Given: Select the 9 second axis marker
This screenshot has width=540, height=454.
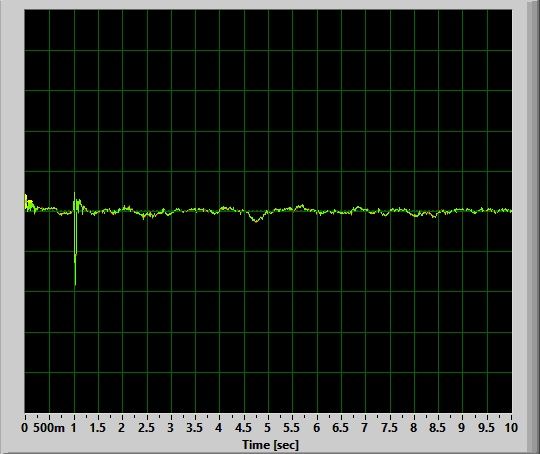Looking at the screenshot, I should coord(461,428).
